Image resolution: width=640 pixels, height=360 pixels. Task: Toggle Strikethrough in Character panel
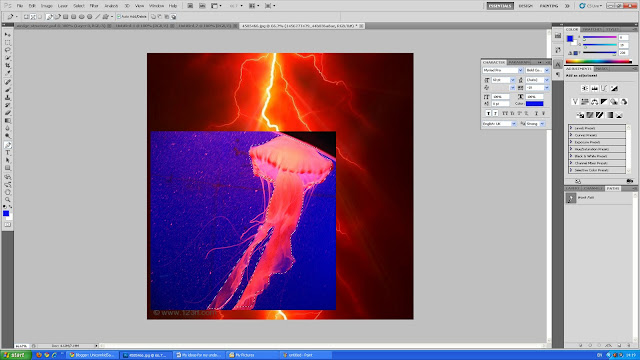543,113
